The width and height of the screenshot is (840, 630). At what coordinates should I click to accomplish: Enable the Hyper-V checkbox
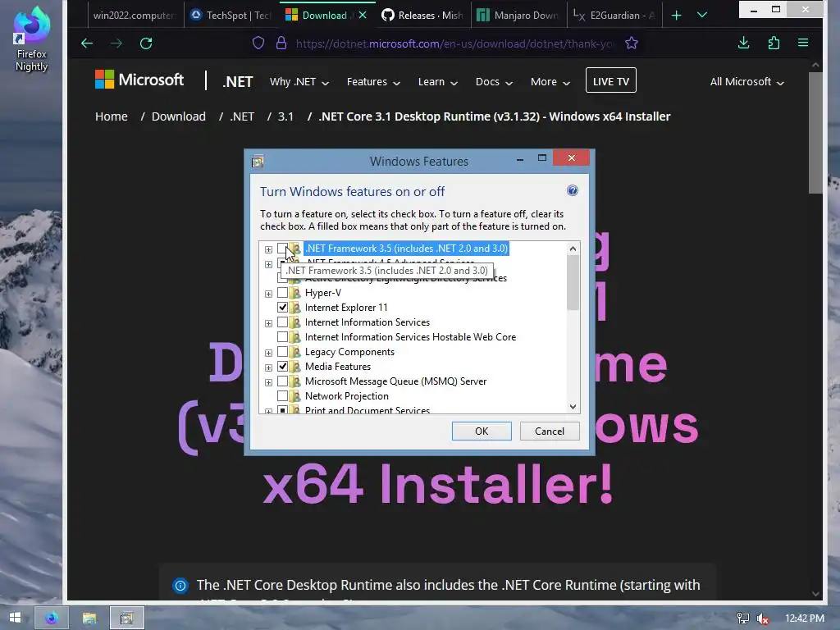click(x=282, y=293)
